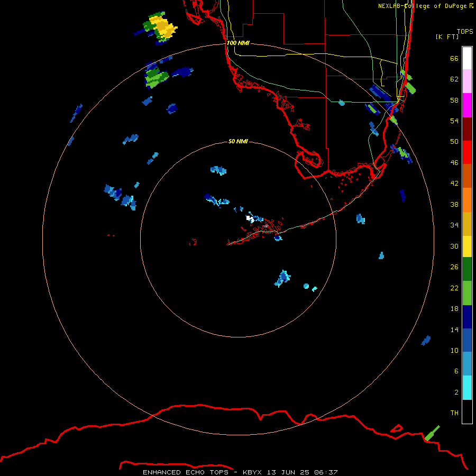Click the legend value 38
Image resolution: width=476 pixels, height=476 pixels.
tap(454, 204)
